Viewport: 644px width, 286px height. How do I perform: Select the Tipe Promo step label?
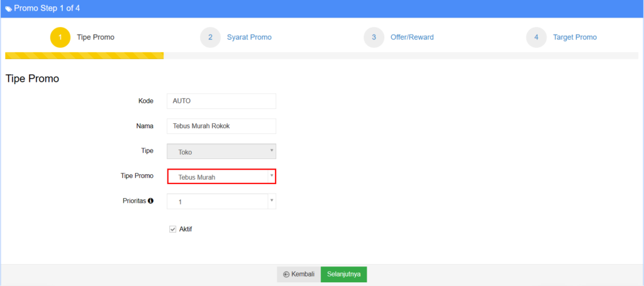tap(96, 37)
